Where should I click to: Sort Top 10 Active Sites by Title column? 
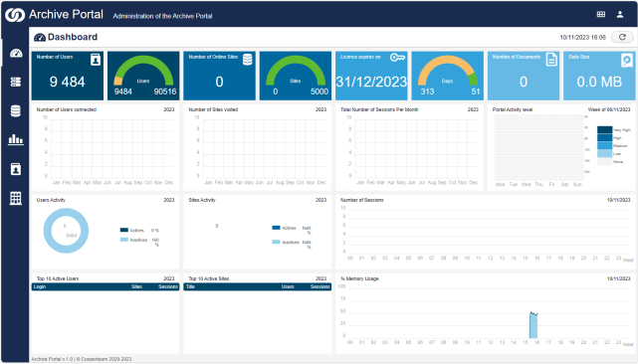pos(190,286)
